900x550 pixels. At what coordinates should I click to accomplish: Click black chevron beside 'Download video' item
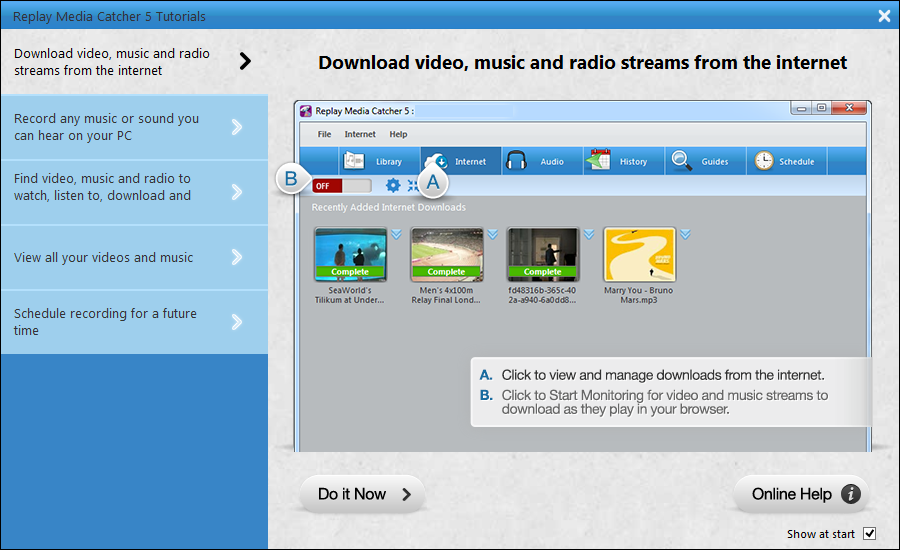[x=245, y=61]
